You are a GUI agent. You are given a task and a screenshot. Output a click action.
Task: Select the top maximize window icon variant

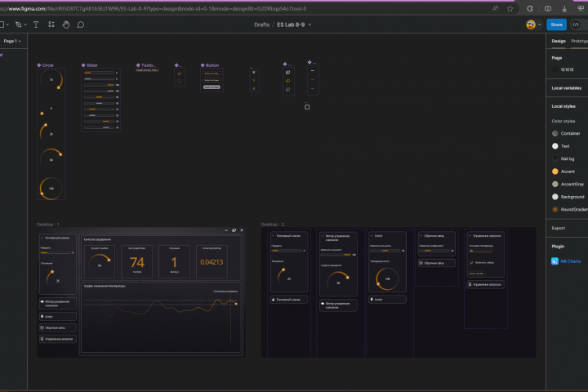[288, 73]
